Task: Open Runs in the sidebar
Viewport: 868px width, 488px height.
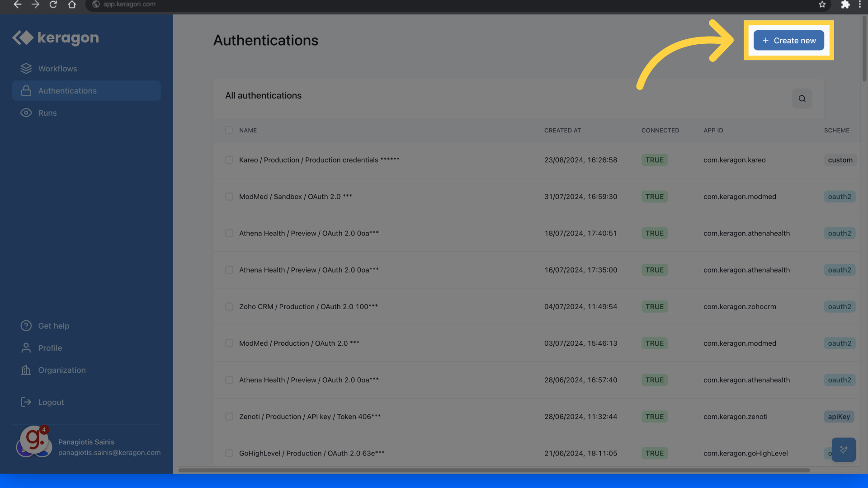Action: point(86,113)
